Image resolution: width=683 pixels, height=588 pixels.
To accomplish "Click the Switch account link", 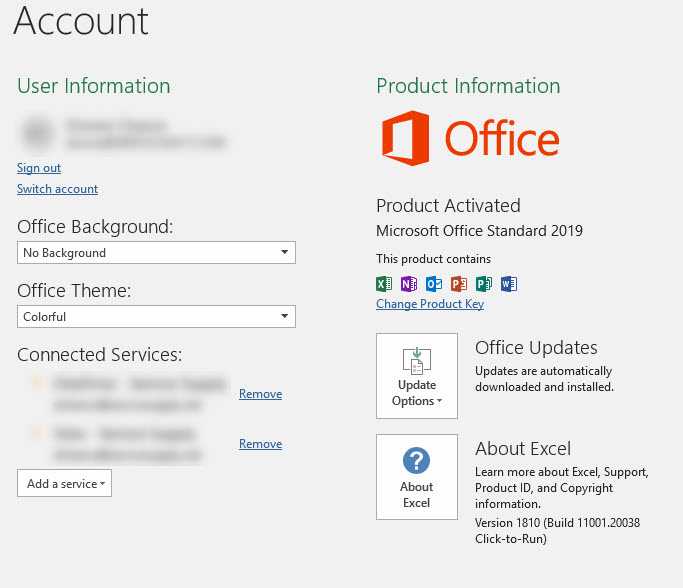I will pos(57,189).
